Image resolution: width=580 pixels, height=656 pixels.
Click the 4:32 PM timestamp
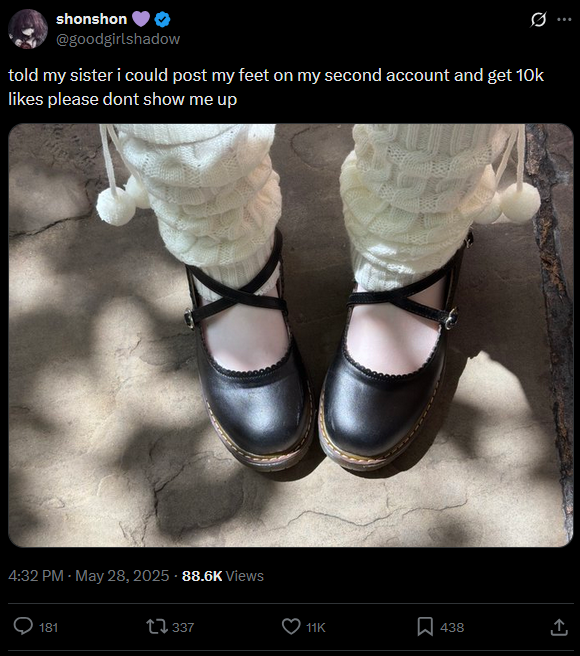(36, 576)
